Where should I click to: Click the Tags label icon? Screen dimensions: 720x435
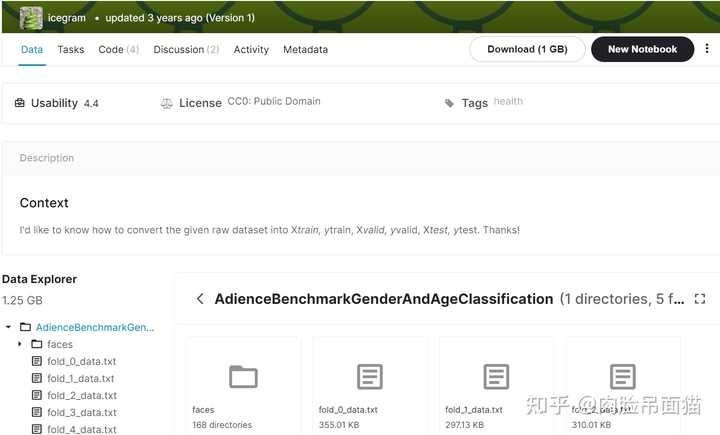pyautogui.click(x=449, y=103)
